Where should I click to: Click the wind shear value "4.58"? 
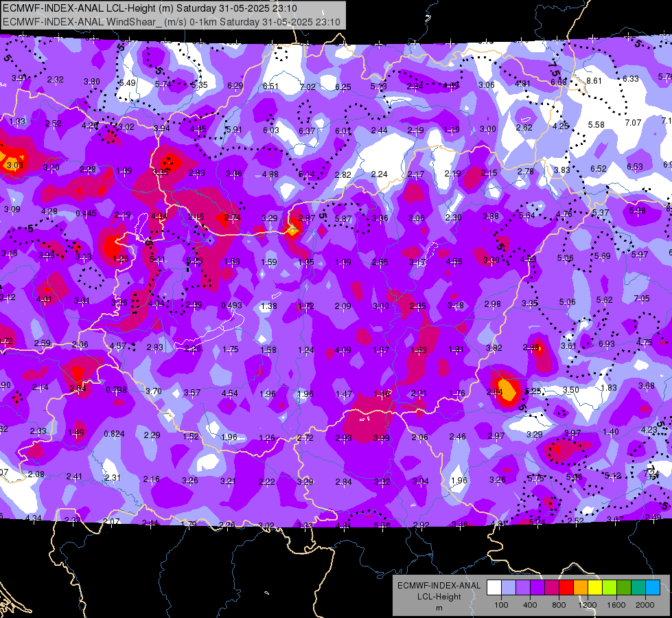pos(454,261)
